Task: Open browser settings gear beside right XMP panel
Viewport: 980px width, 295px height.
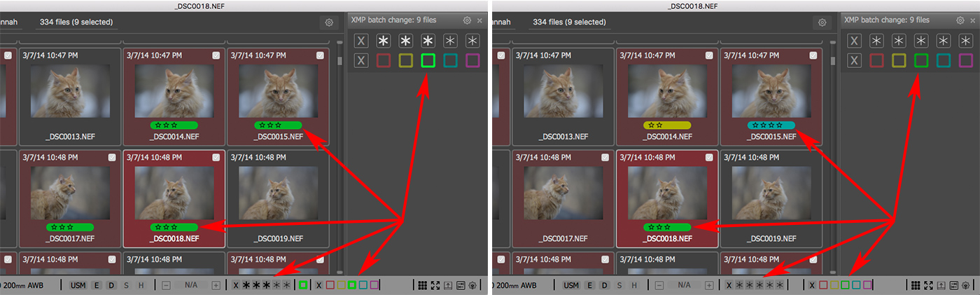Action: pyautogui.click(x=822, y=22)
